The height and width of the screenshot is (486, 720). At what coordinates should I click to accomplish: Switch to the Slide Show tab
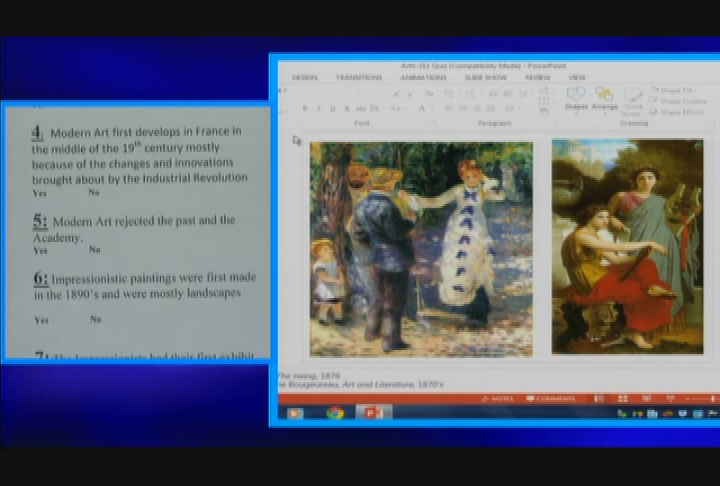coord(486,77)
